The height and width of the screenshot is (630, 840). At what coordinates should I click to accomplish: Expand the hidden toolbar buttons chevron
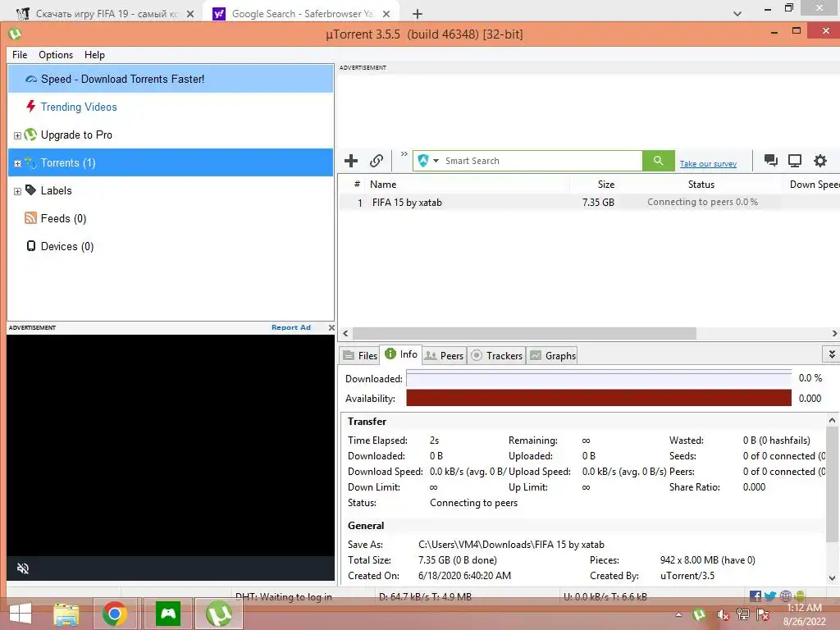click(404, 154)
